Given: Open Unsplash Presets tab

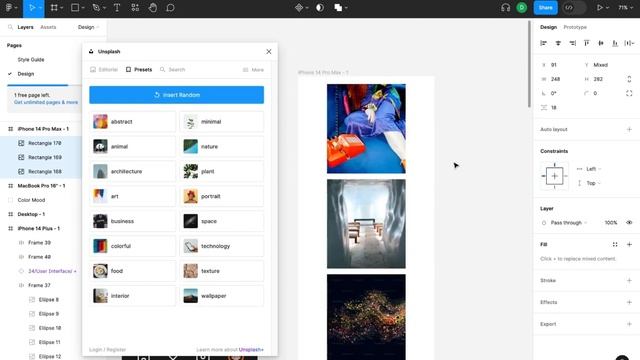Looking at the screenshot, I should [139, 70].
